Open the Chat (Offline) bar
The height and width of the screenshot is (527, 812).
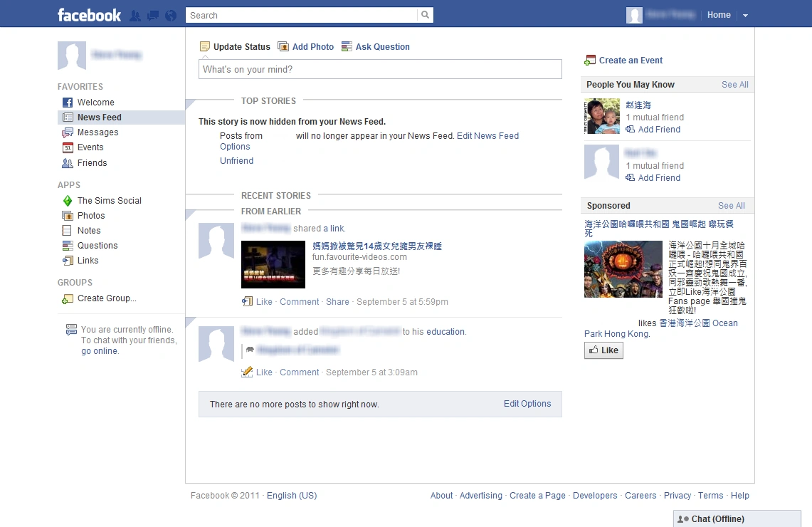(737, 518)
